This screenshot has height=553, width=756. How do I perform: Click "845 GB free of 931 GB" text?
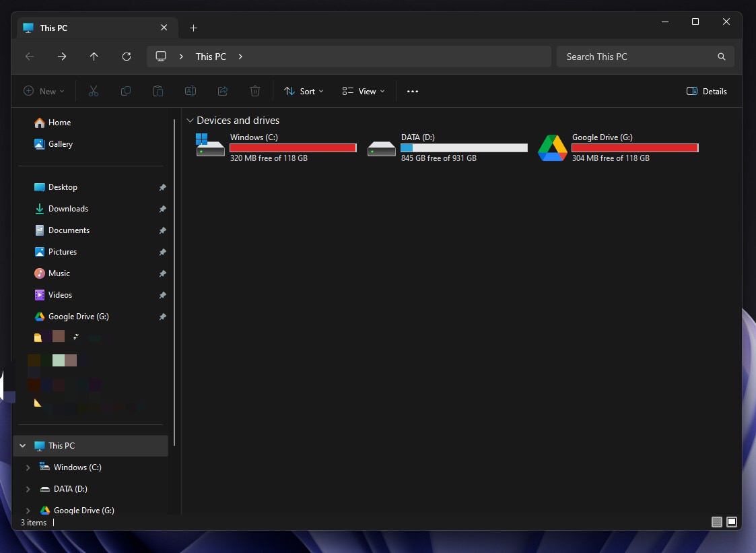[x=439, y=158]
